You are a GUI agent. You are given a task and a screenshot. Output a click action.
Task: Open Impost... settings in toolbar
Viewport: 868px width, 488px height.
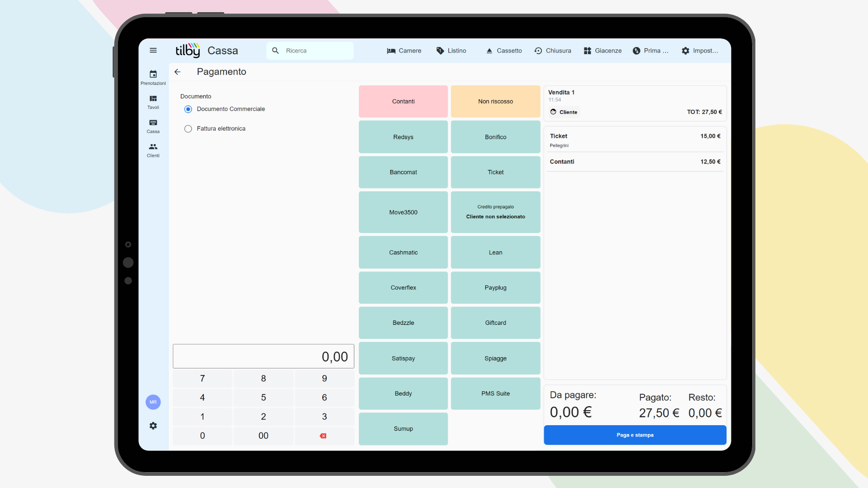(x=699, y=51)
